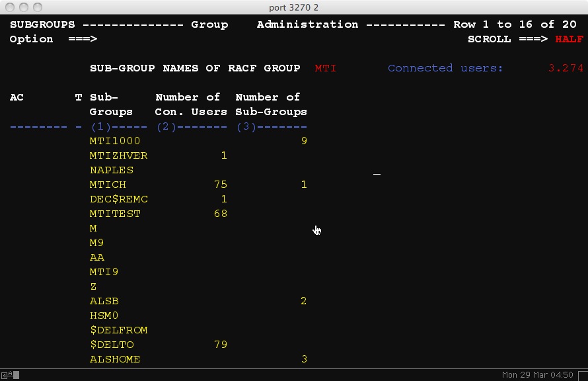The height and width of the screenshot is (381, 588).
Task: Click the ALSHOME sub-group name
Action: tap(115, 359)
